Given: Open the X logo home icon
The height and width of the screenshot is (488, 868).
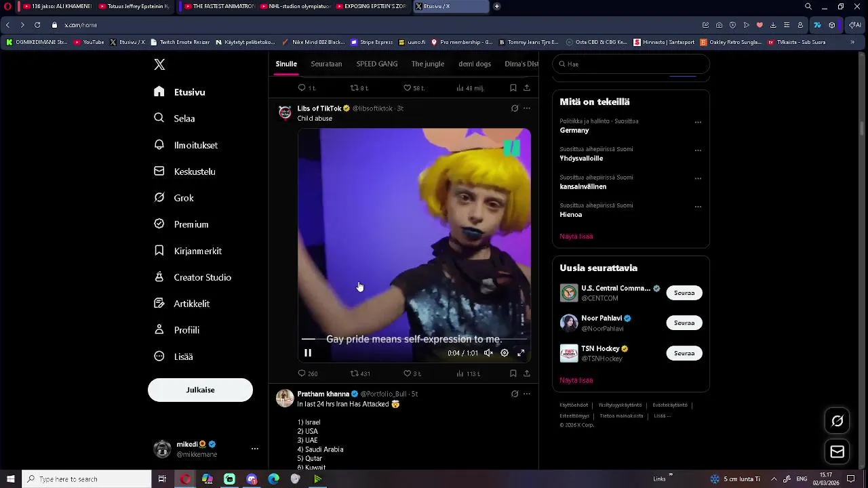Looking at the screenshot, I should tap(159, 64).
